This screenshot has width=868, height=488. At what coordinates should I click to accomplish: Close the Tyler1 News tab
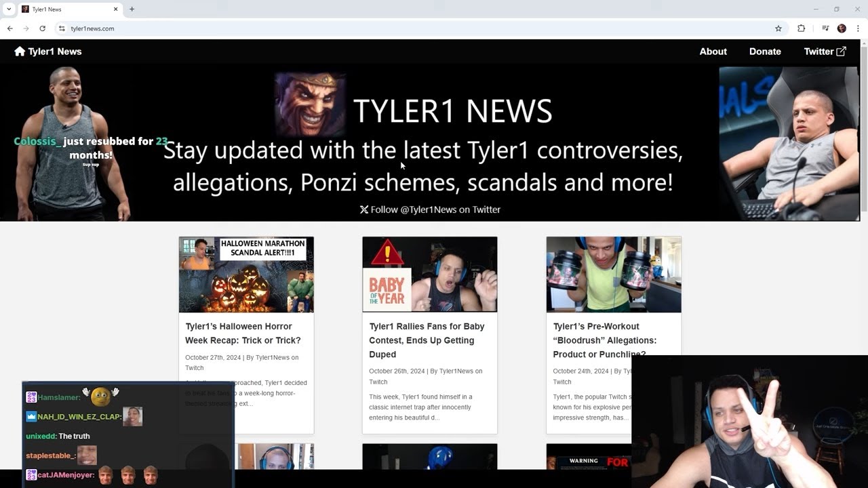click(115, 9)
